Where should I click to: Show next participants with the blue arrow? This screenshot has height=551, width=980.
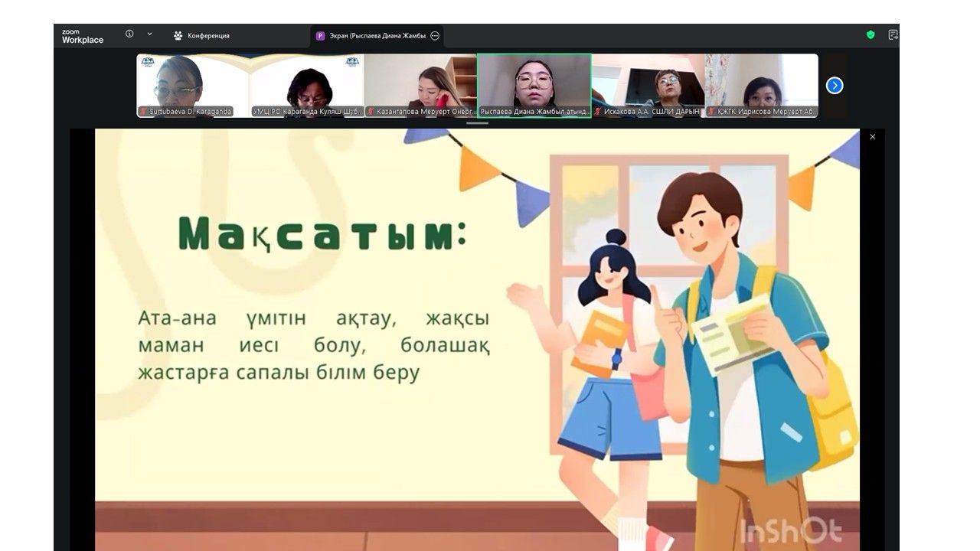[835, 86]
